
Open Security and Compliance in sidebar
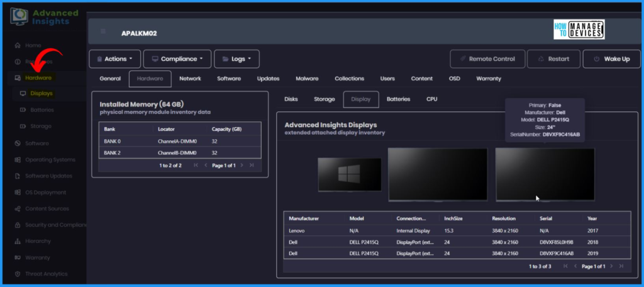55,225
